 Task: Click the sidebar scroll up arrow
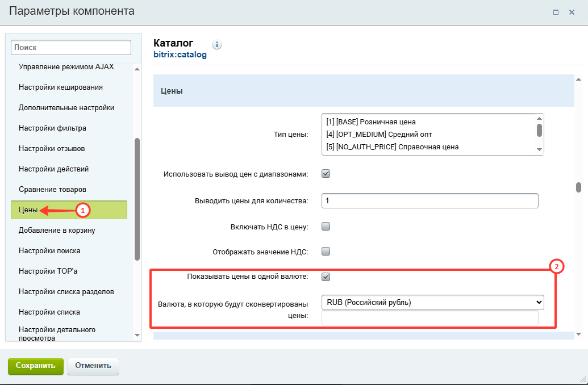(x=137, y=69)
